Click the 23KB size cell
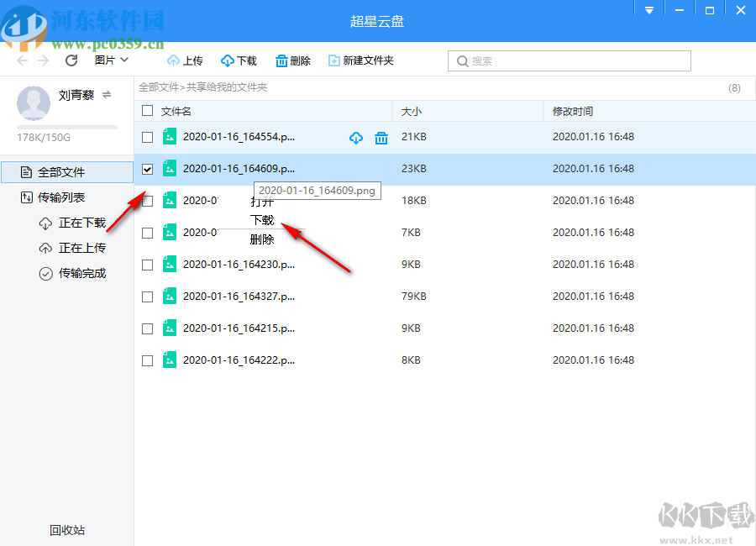This screenshot has width=756, height=546. [413, 168]
